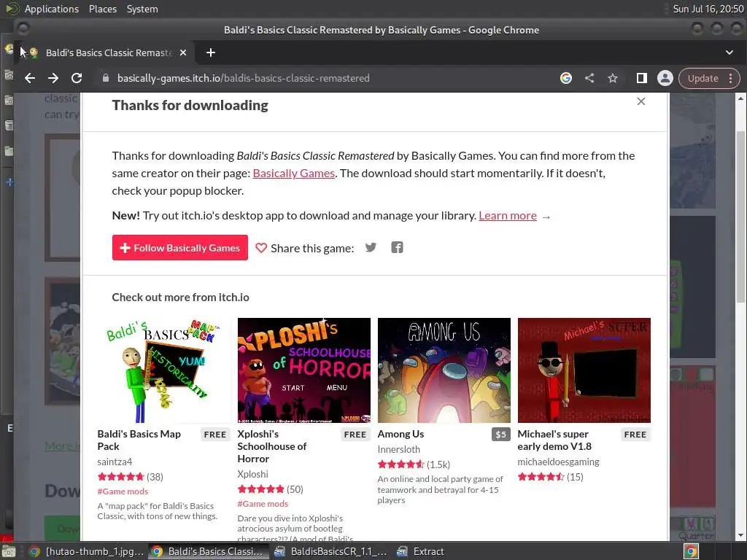Open Michael's super early demo V1.8 title
Screen dimensions: 747x560
(x=554, y=440)
